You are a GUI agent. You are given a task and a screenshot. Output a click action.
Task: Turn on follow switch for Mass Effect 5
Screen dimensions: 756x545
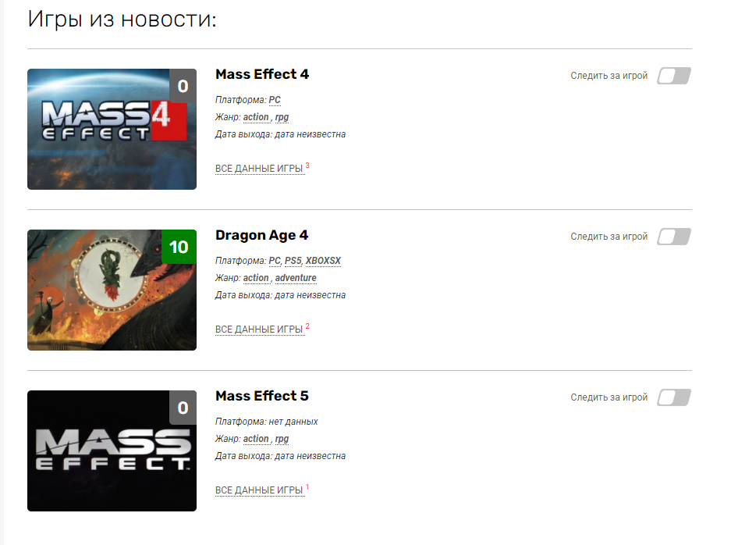point(674,397)
